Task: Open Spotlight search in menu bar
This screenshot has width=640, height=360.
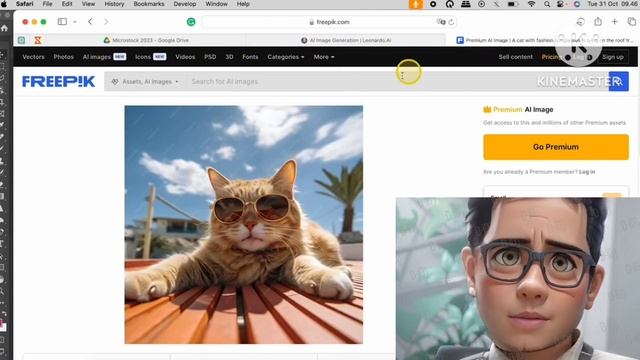Action: point(547,4)
